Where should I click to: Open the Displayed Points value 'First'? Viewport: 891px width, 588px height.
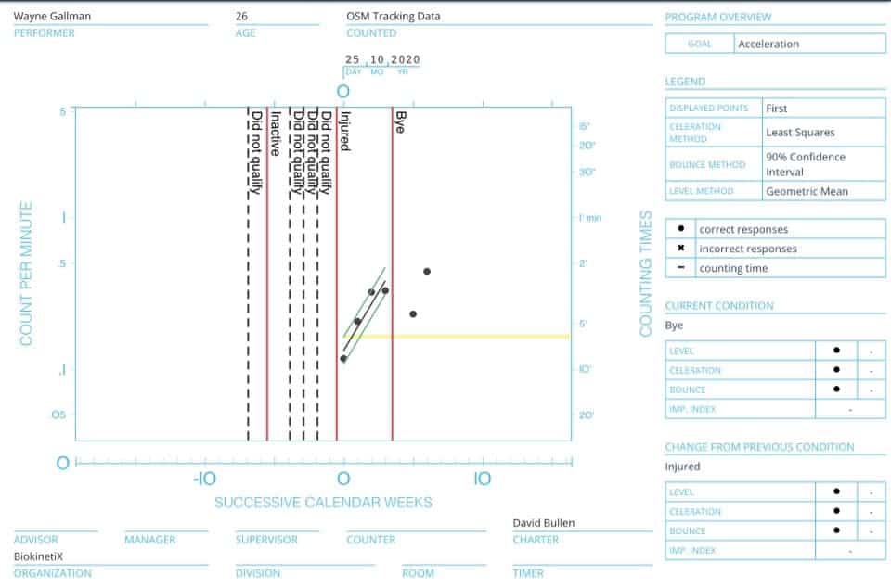[x=777, y=109]
